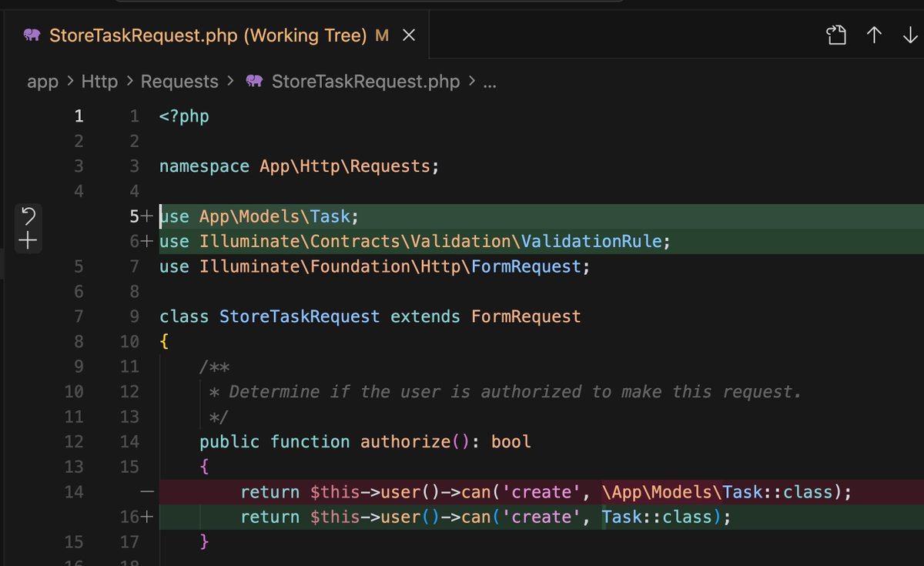
Task: Click line number 14 in the gutter
Action: pyautogui.click(x=74, y=491)
